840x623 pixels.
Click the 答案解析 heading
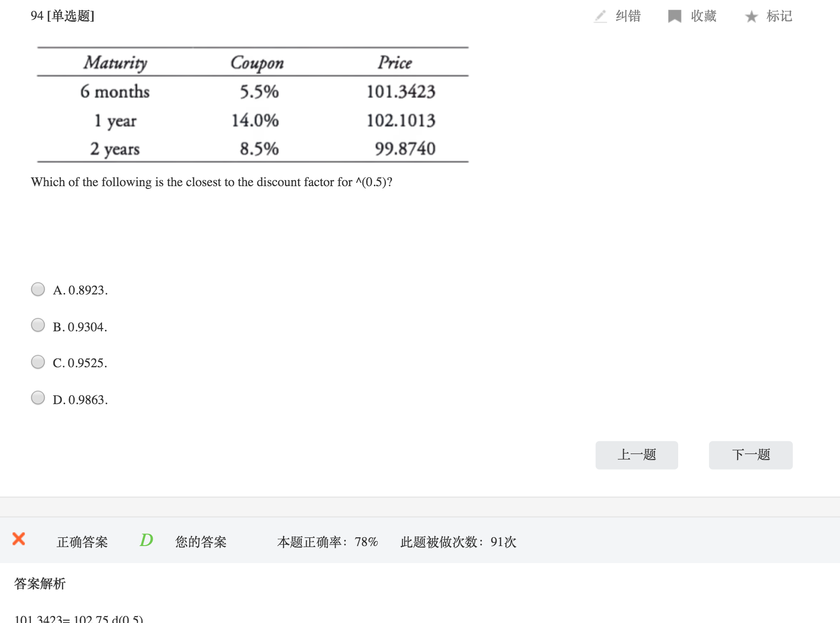(40, 583)
